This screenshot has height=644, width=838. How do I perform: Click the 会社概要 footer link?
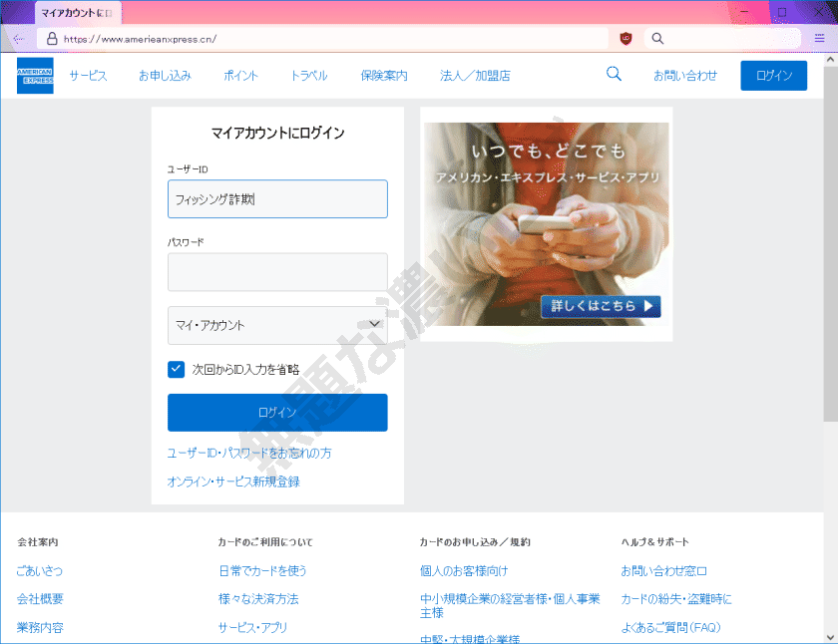pos(40,599)
